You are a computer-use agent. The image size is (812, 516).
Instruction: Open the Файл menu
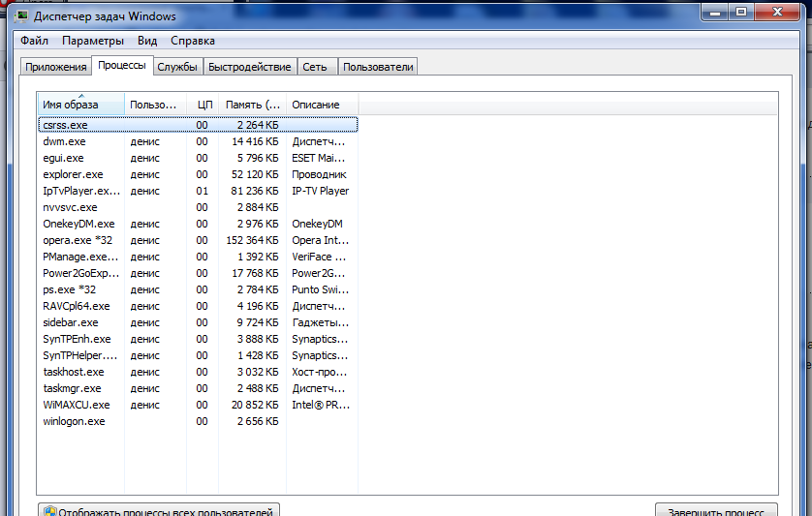click(34, 41)
